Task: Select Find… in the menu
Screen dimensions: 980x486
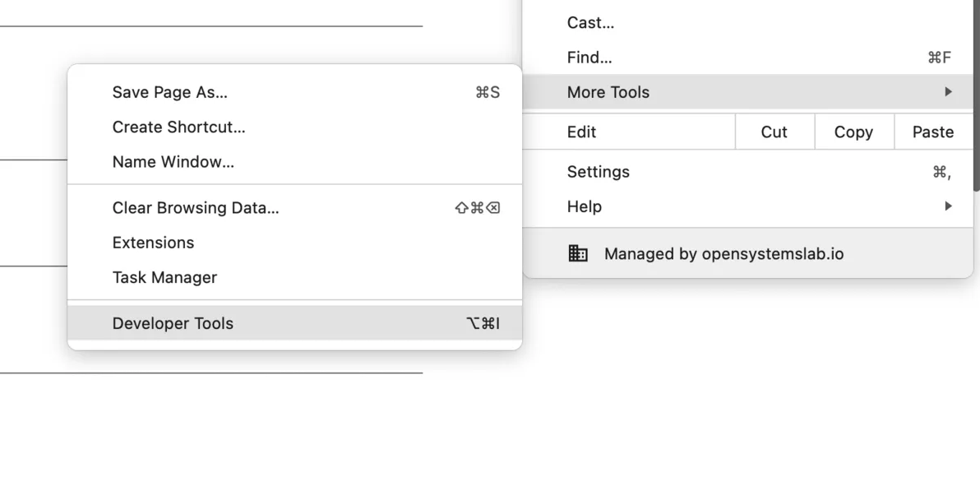Action: [747, 58]
